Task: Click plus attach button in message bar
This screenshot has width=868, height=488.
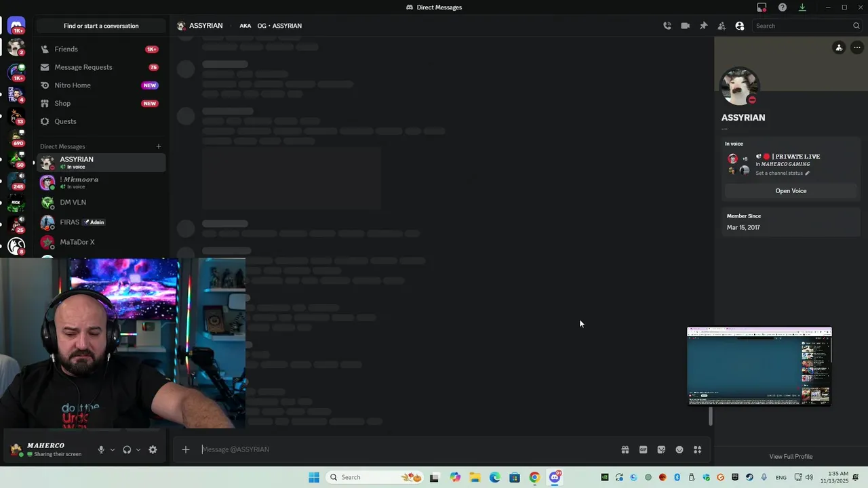Action: click(186, 449)
